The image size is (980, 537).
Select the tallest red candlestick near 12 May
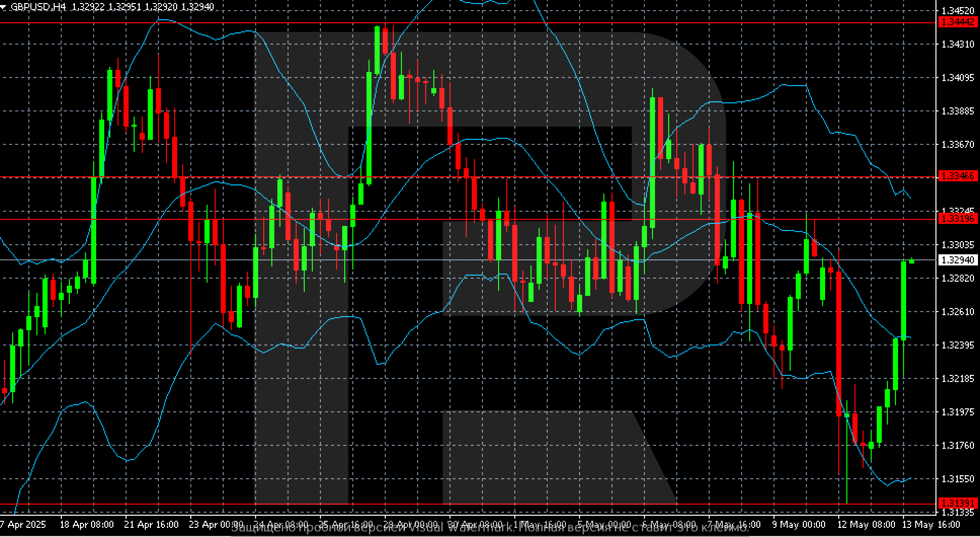pyautogui.click(x=839, y=343)
